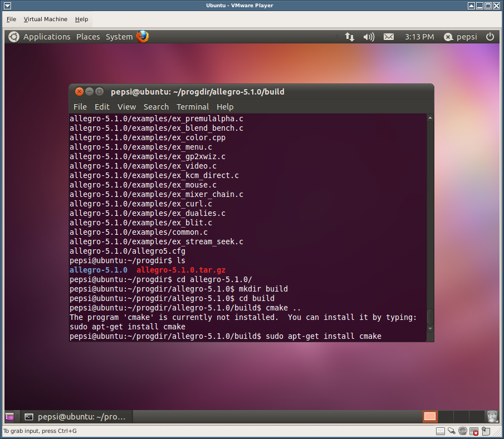The height and width of the screenshot is (439, 504).
Task: Expand the Places menu
Action: (x=88, y=37)
